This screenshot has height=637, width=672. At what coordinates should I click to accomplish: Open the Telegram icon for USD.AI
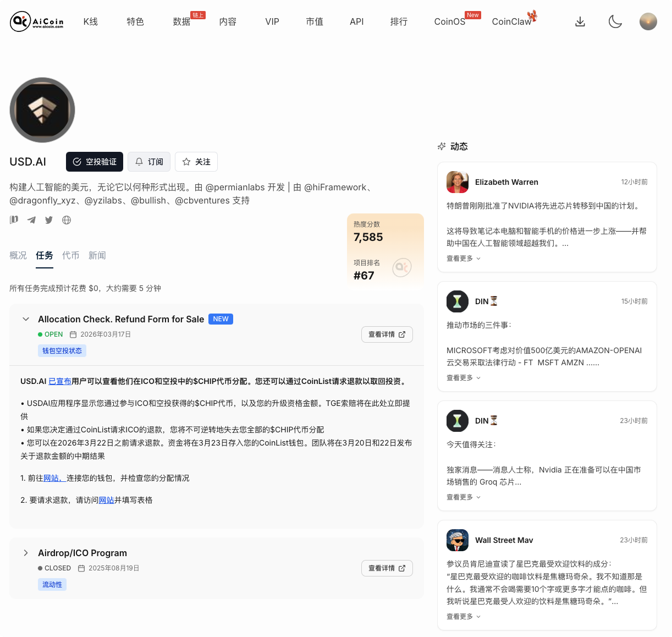[31, 219]
